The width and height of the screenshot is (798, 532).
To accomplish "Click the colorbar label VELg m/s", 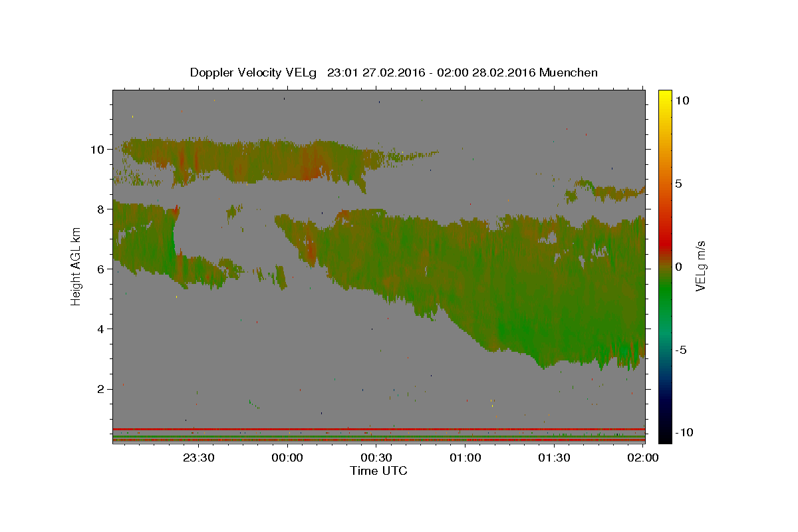I will [701, 266].
